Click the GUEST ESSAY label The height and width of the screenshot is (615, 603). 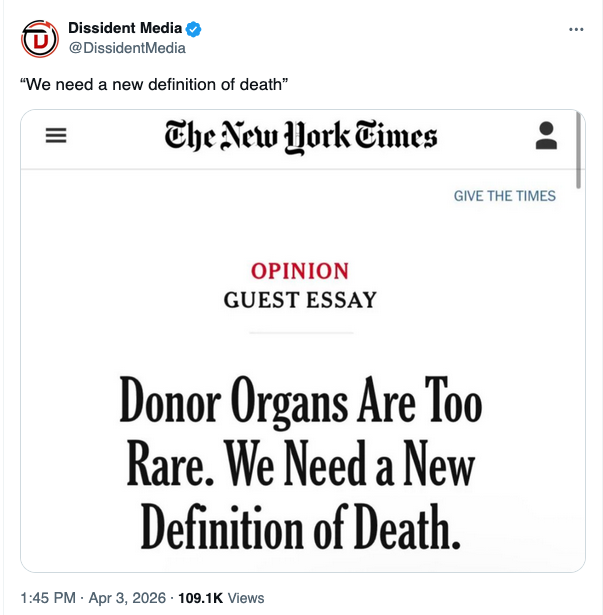point(300,299)
